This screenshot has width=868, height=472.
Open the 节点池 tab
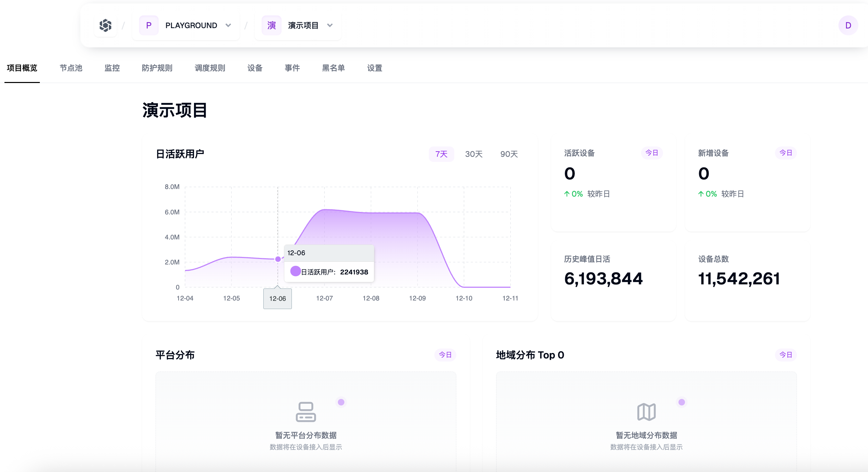pyautogui.click(x=71, y=68)
